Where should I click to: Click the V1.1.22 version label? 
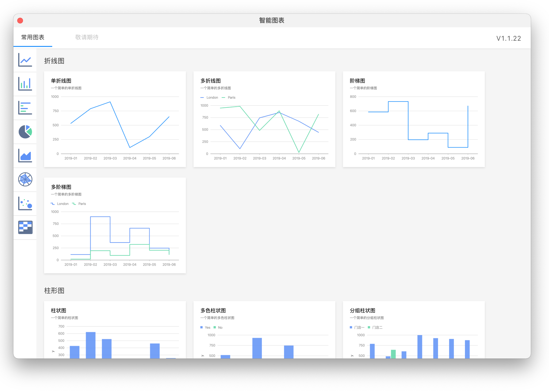(509, 38)
